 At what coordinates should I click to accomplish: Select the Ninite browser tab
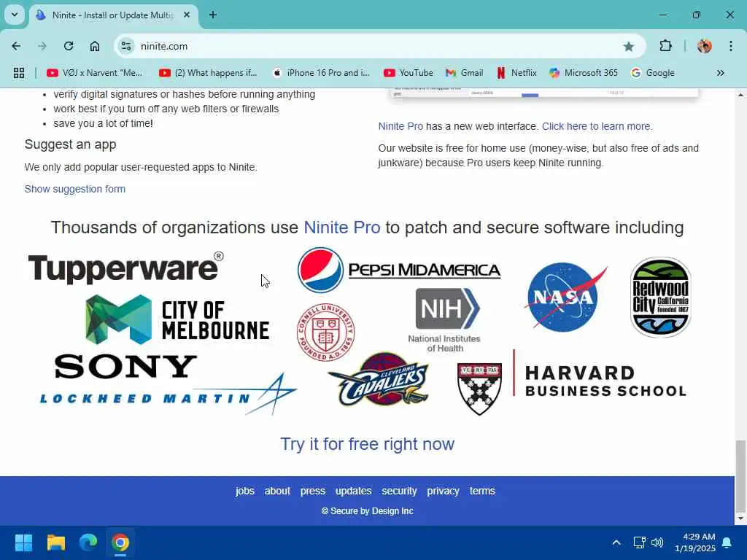[x=113, y=15]
